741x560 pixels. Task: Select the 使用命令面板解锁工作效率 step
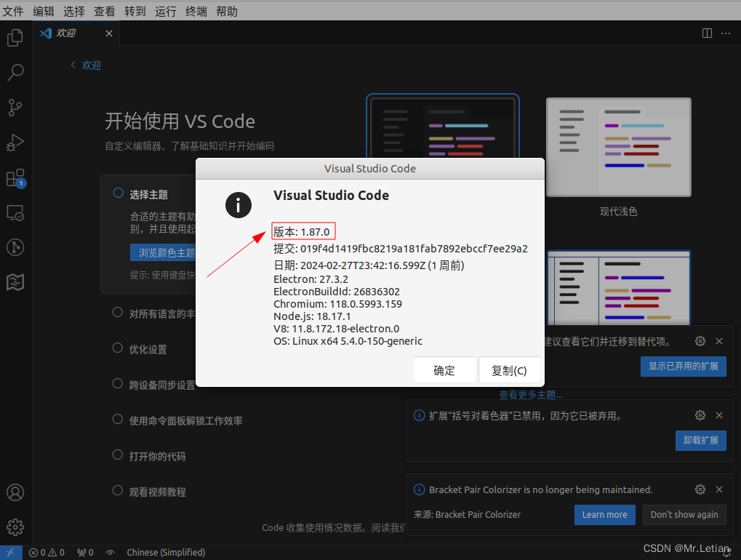(x=118, y=420)
